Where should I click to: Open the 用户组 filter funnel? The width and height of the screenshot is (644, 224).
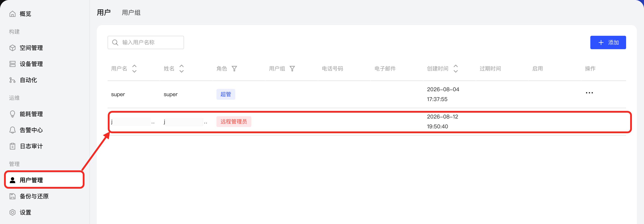pyautogui.click(x=292, y=68)
